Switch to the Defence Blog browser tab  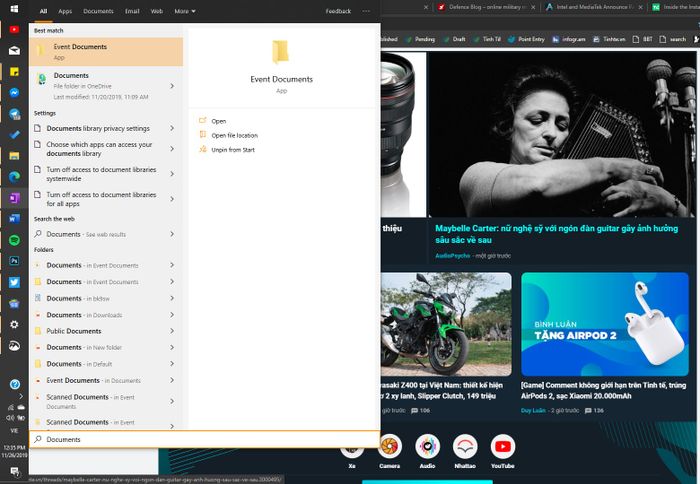coord(485,7)
